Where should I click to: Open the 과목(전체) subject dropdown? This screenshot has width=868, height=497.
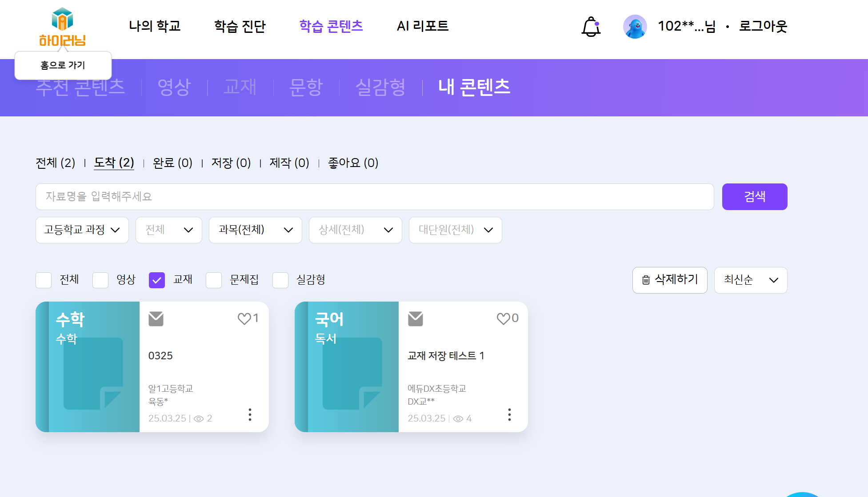pos(256,230)
